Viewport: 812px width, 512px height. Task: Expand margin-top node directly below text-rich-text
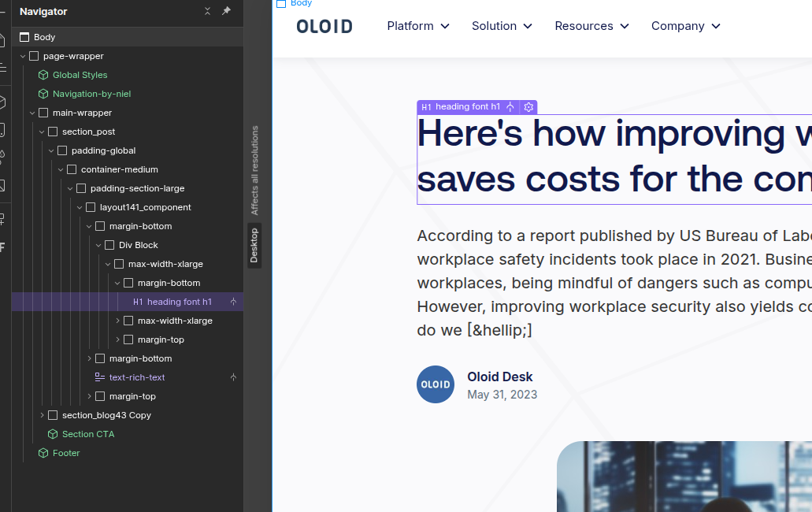pos(89,396)
